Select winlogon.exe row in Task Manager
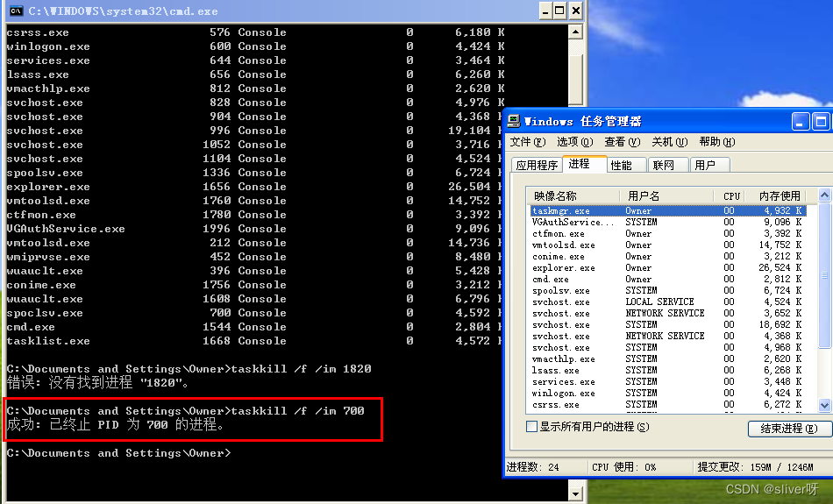The image size is (833, 504). coord(668,394)
